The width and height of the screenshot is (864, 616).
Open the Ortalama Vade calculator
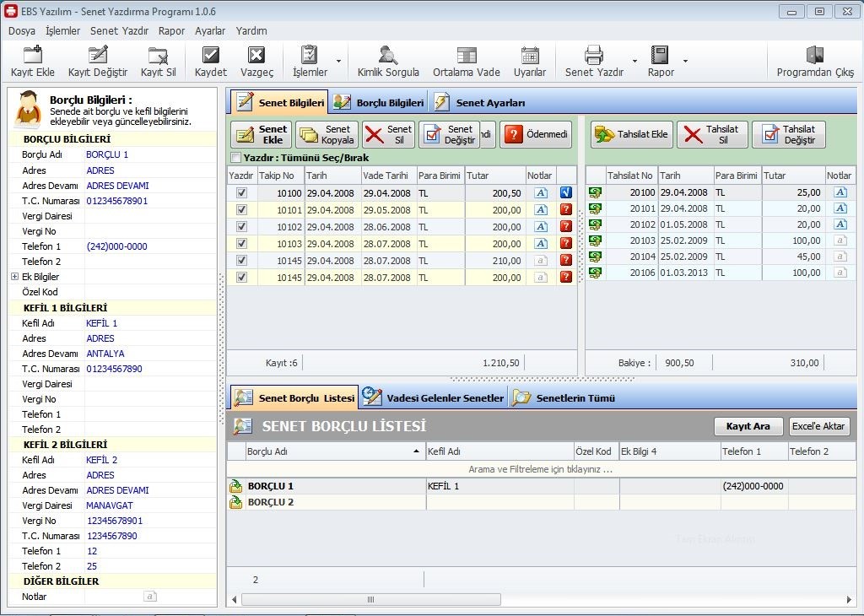click(467, 56)
